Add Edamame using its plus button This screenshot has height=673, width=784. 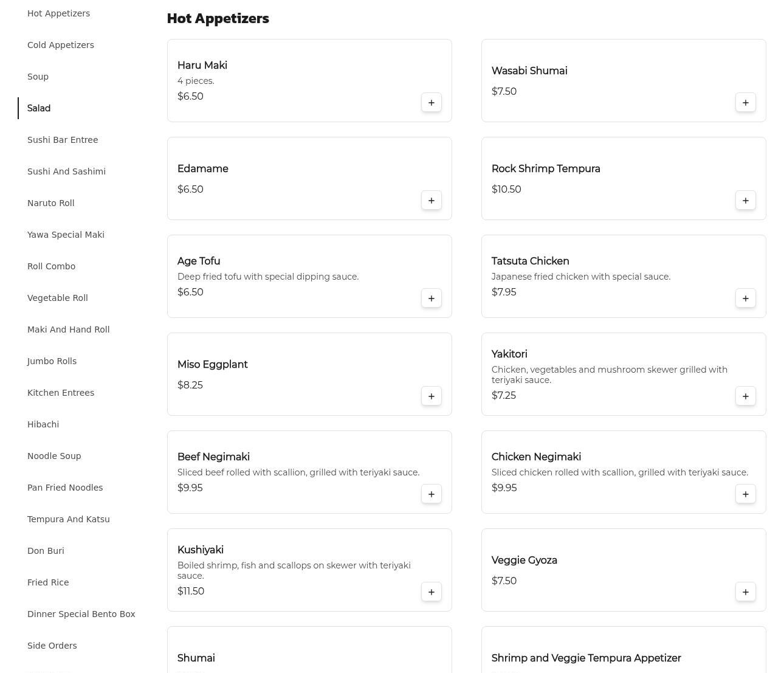[432, 201]
